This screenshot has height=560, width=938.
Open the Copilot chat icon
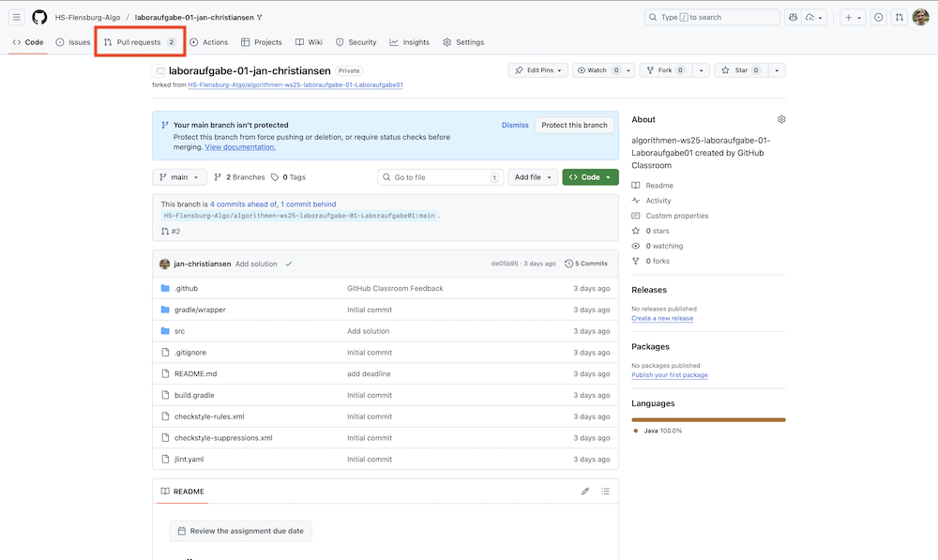[794, 17]
